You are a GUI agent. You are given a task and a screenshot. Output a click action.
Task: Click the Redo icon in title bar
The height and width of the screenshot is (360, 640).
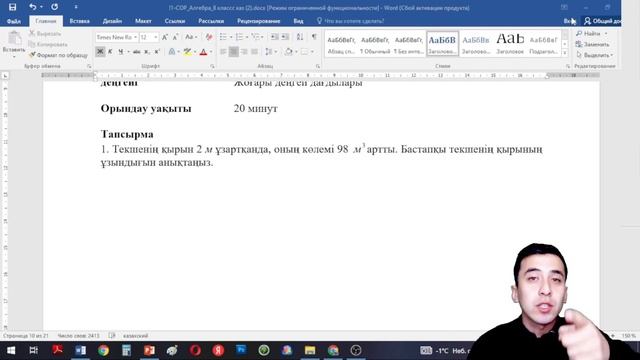tap(54, 7)
